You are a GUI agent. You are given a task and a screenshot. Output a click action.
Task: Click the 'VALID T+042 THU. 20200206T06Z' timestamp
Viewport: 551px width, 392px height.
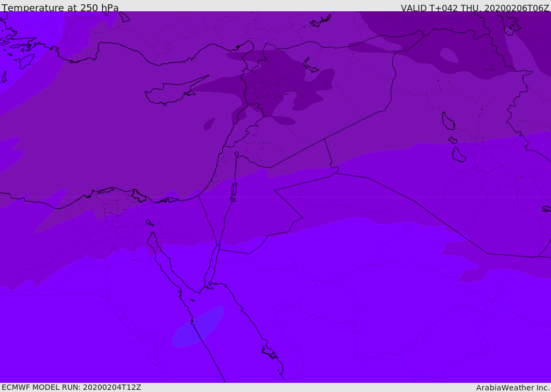(x=475, y=8)
